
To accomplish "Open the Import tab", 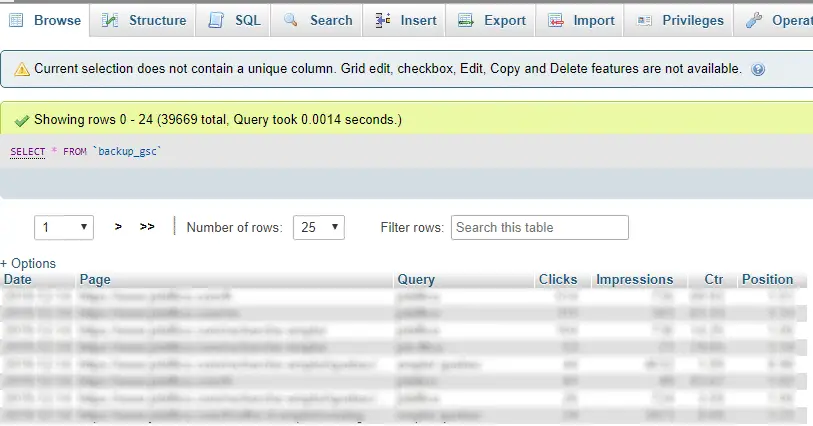I will pos(580,20).
